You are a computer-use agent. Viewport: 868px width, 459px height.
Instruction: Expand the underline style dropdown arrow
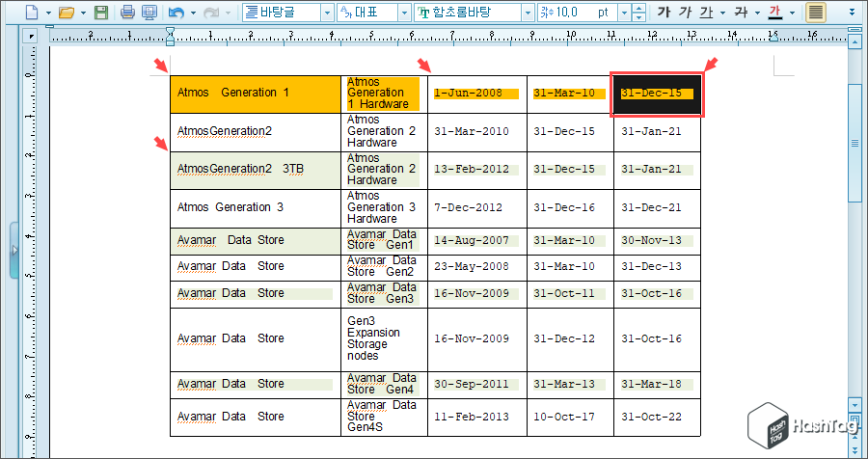click(x=722, y=13)
